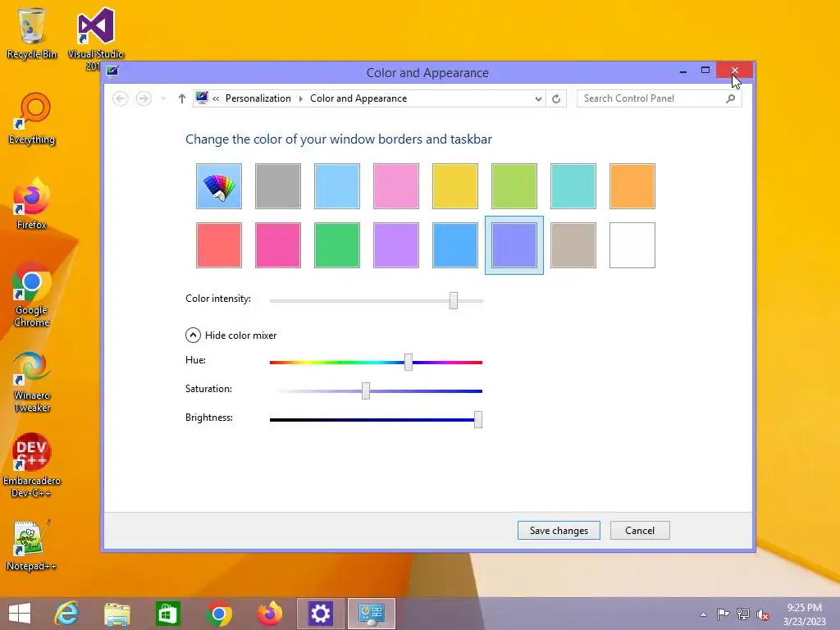Expand the breadcrumb arrow after Personalization
Screen dimensions: 840x630
coord(300,98)
